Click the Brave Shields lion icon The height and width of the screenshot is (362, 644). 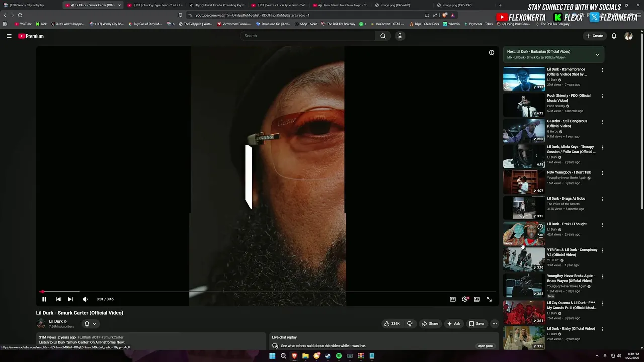click(445, 15)
